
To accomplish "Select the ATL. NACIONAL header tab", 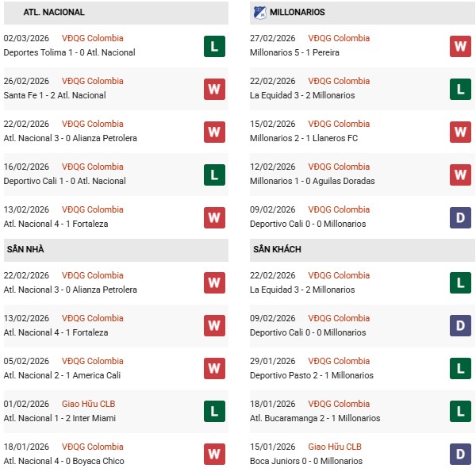I will [54, 13].
